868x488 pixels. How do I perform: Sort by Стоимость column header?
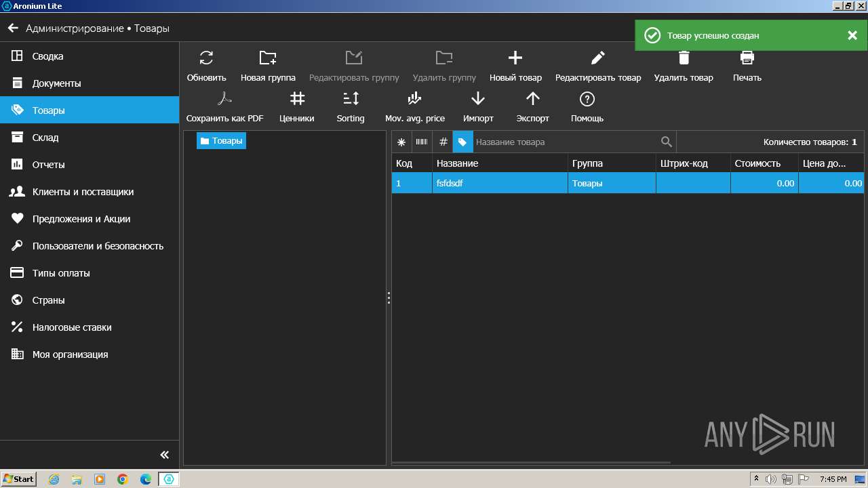click(x=765, y=163)
